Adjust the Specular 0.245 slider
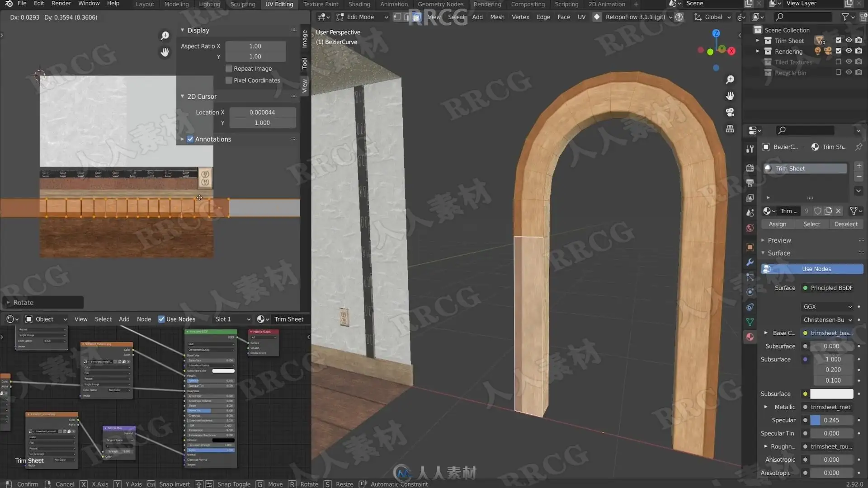Image resolution: width=868 pixels, height=488 pixels. (x=831, y=420)
